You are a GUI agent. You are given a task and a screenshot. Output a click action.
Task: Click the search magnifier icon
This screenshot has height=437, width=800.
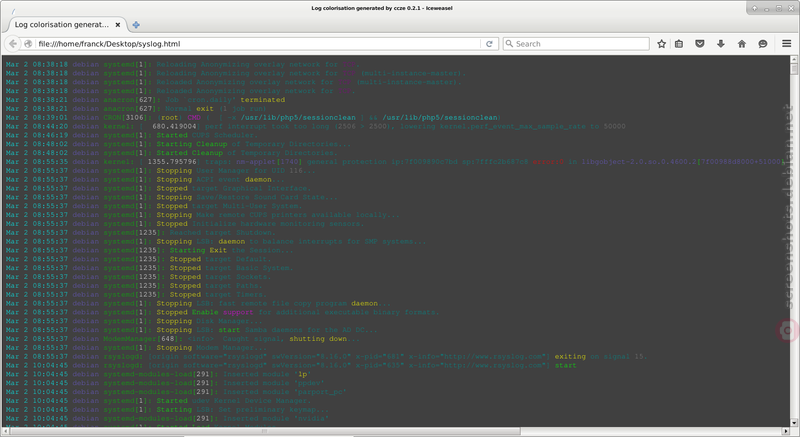[x=509, y=44]
